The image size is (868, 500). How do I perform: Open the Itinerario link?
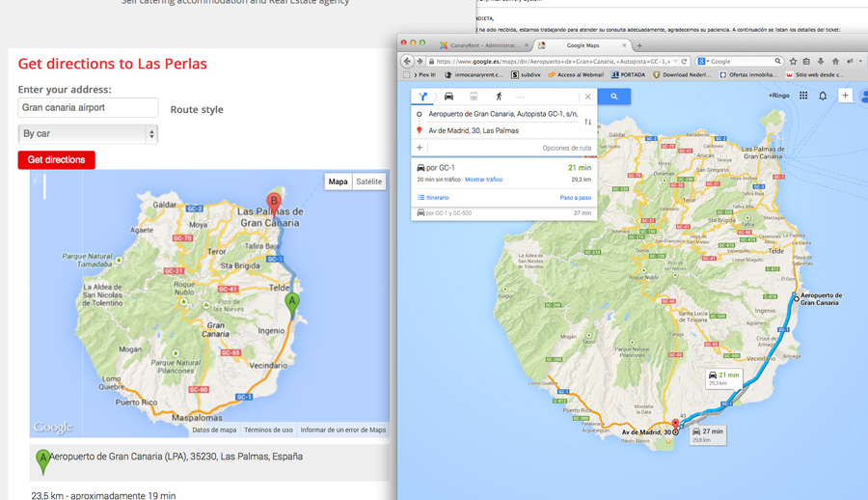(433, 197)
